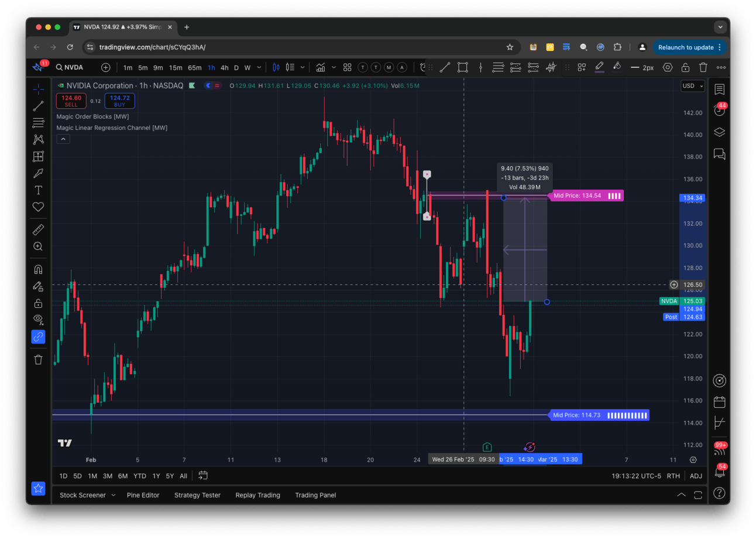Switch to the 1m interval
The width and height of the screenshot is (756, 539).
tap(128, 68)
